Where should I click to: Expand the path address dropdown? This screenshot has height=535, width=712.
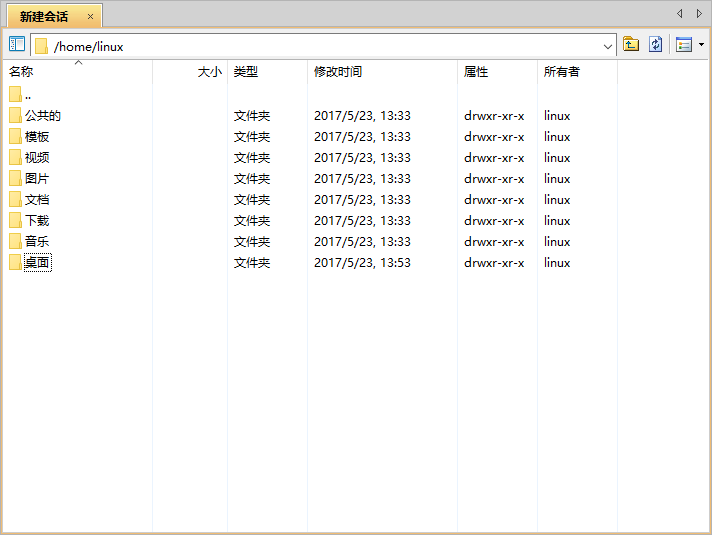(x=608, y=46)
